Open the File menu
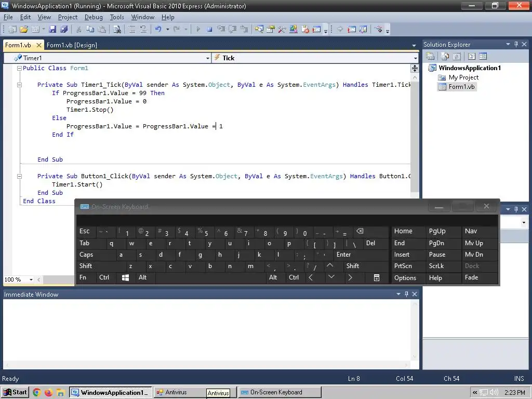Screen dimensions: 532x399 coord(8,17)
